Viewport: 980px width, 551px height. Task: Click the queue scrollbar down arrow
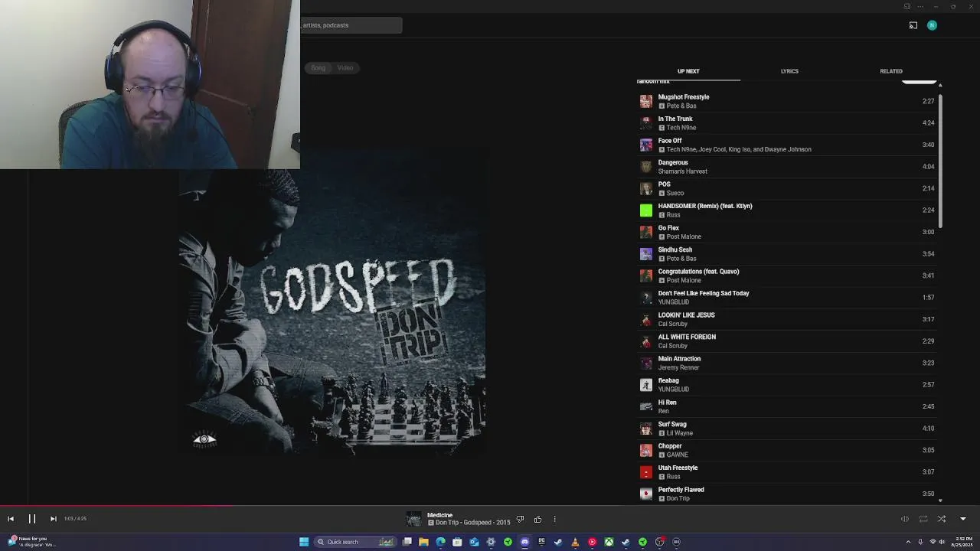(x=940, y=500)
